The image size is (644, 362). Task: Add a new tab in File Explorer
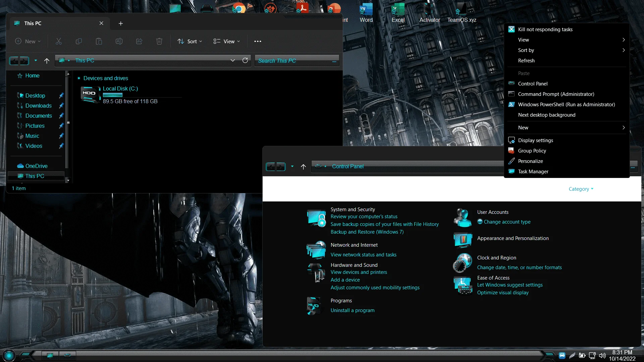coord(121,23)
